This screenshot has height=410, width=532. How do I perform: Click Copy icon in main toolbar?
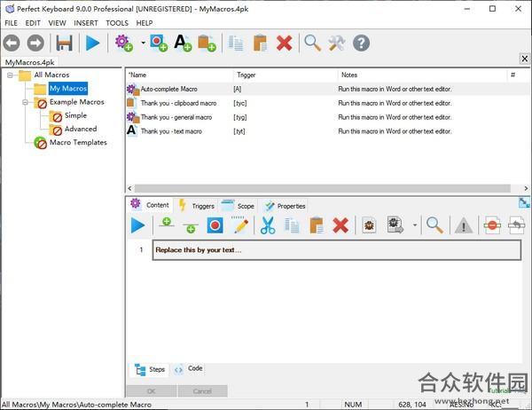pos(236,43)
